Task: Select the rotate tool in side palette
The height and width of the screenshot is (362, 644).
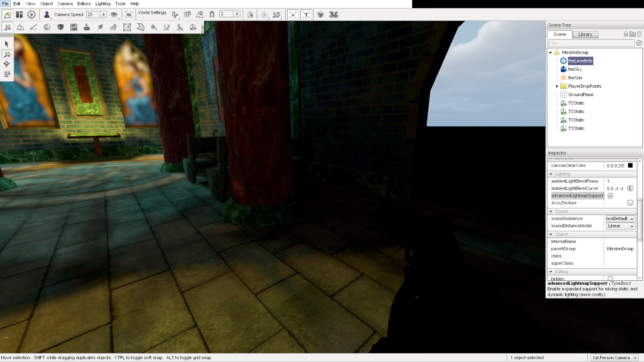Action: tap(7, 64)
